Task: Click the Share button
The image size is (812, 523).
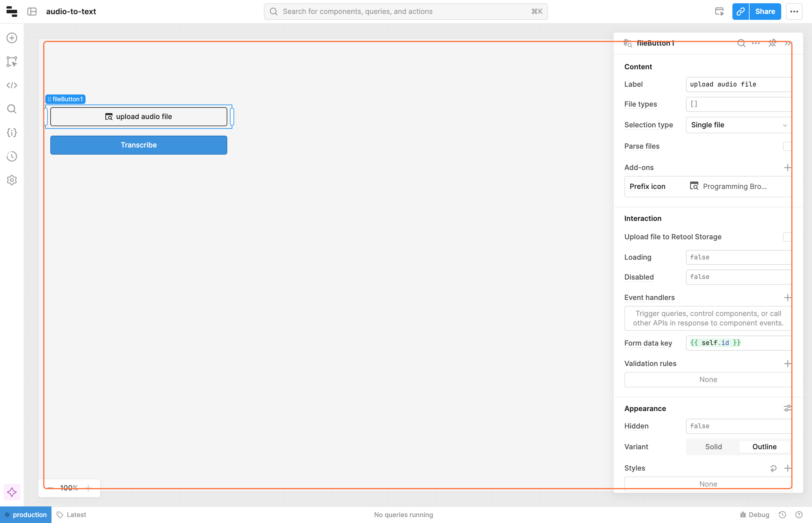Action: pos(765,12)
